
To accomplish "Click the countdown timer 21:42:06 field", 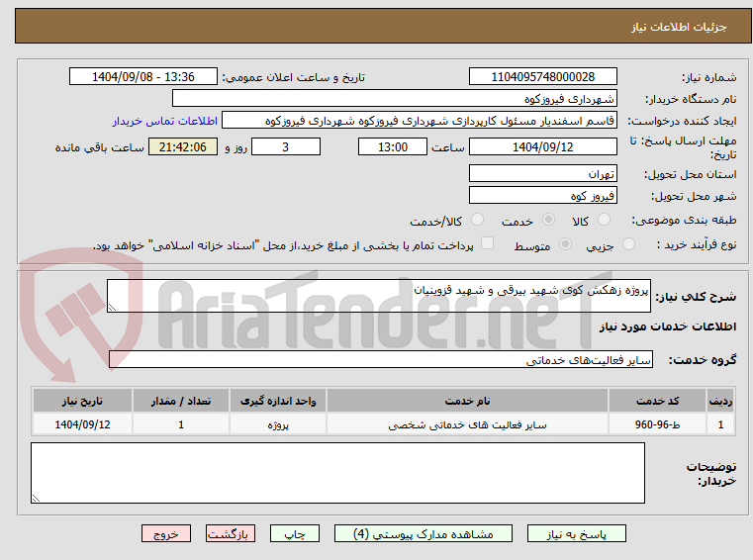I will pos(183,146).
